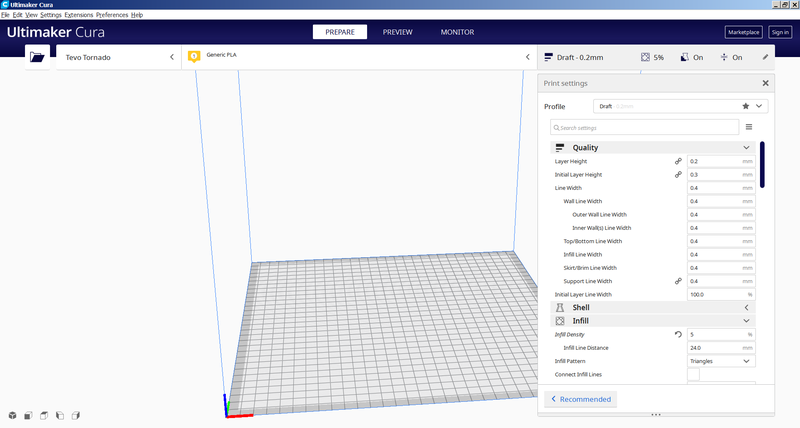Screen dimensions: 800x428
Task: Open file folder icon
Action: point(37,57)
